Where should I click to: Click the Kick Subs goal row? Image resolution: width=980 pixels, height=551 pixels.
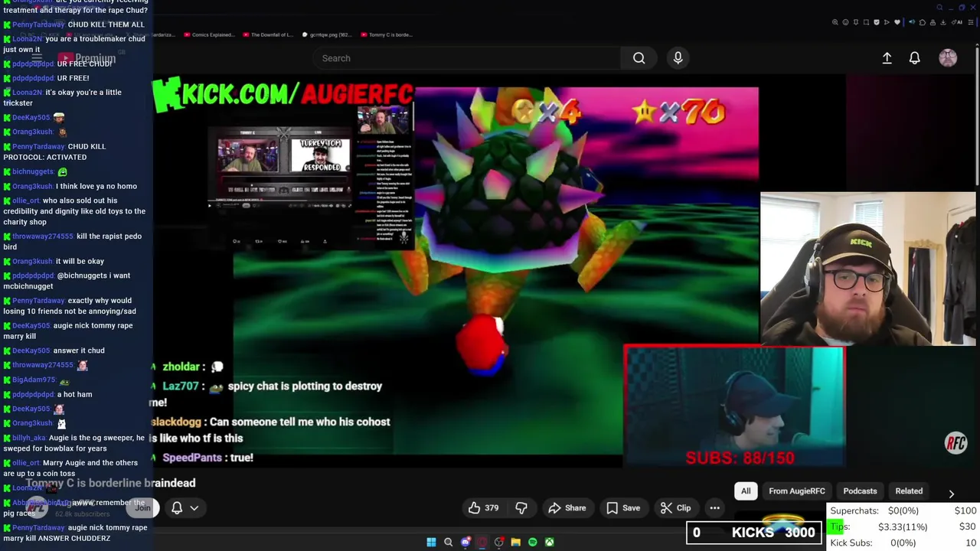click(x=903, y=543)
